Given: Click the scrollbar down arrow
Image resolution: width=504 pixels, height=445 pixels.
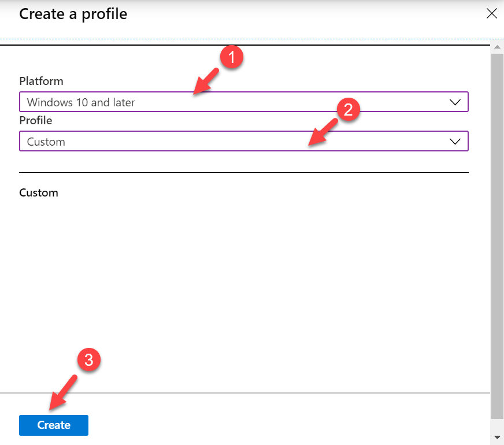Looking at the screenshot, I should click(497, 437).
